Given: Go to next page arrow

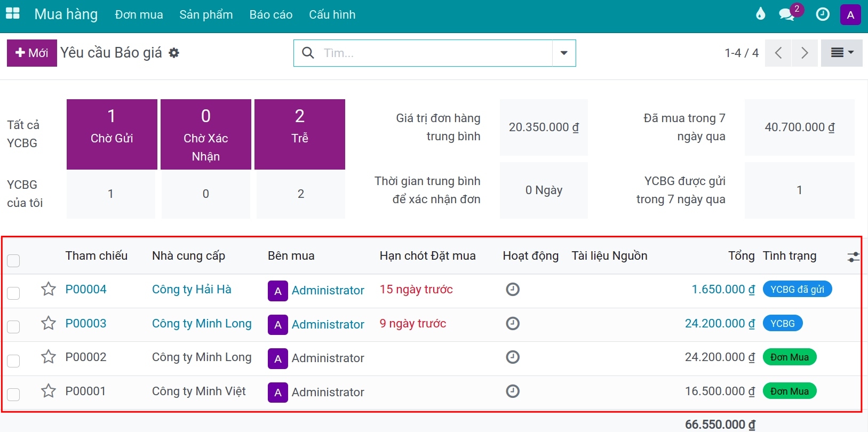Looking at the screenshot, I should coord(805,53).
